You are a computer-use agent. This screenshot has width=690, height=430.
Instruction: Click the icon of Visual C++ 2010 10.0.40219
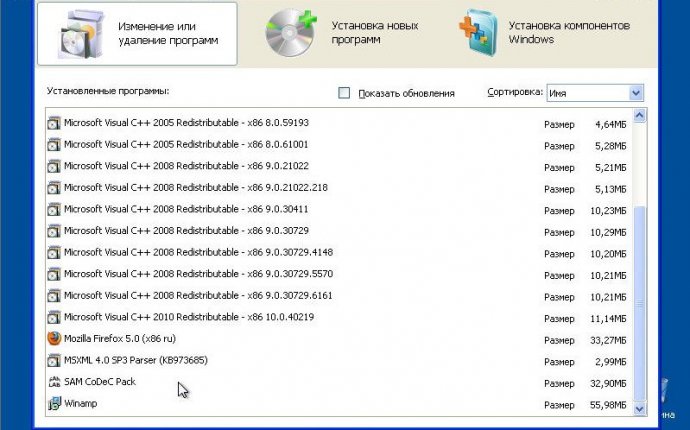pyautogui.click(x=54, y=317)
